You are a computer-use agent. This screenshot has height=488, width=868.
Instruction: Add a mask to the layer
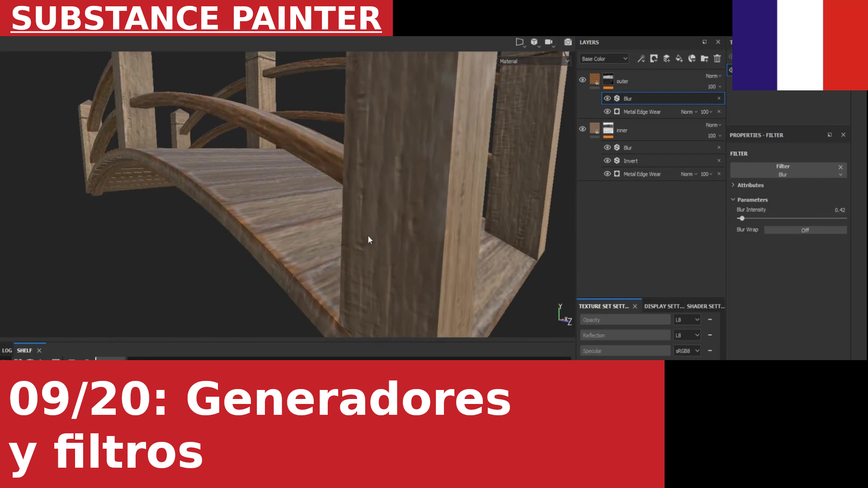click(x=654, y=59)
